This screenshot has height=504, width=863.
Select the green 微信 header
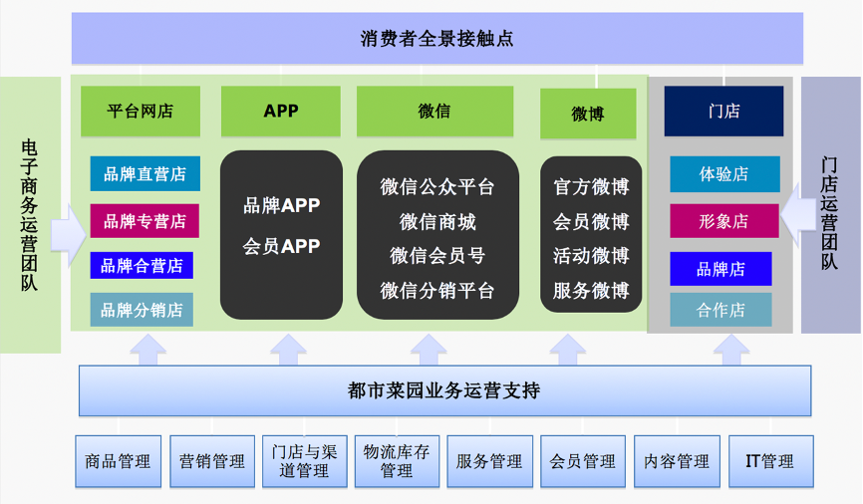(x=434, y=111)
